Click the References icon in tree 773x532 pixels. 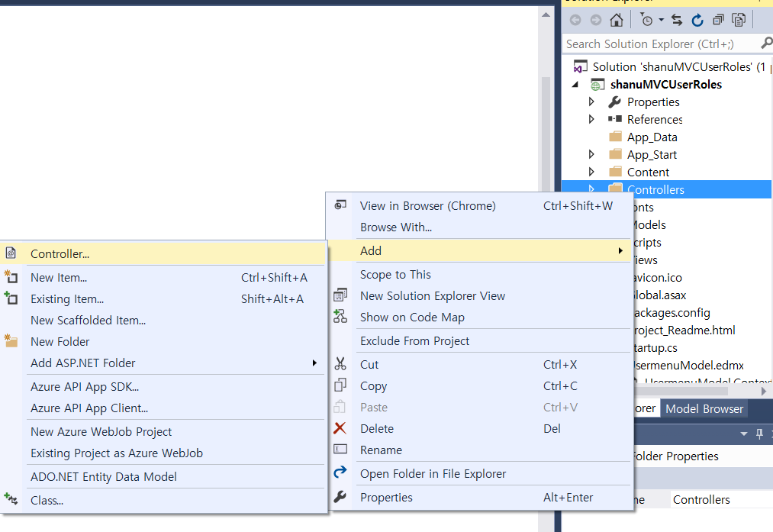tap(615, 119)
